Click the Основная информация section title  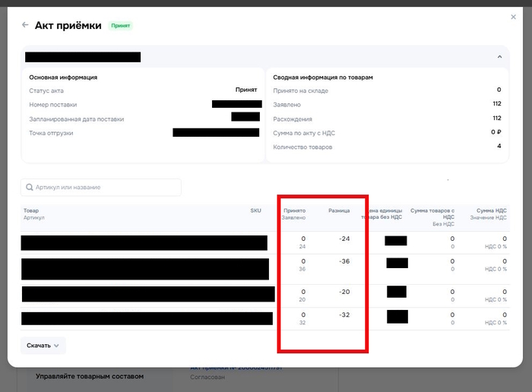point(63,77)
